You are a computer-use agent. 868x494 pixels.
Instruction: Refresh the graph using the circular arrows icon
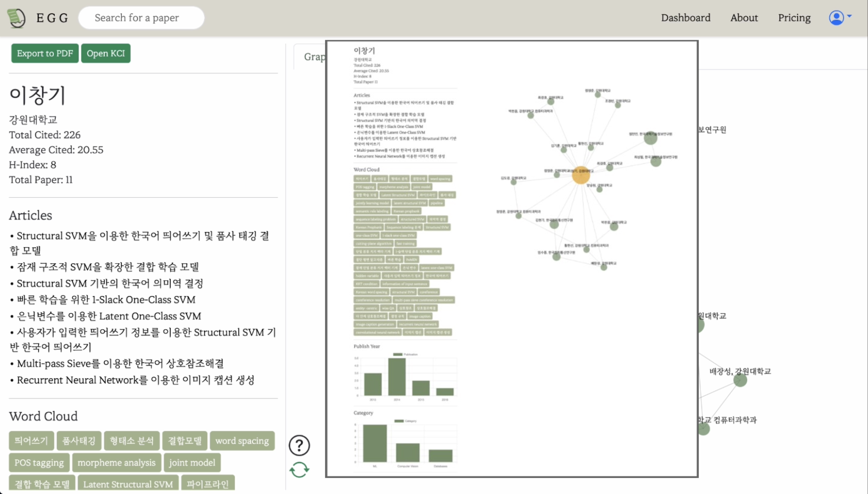299,469
